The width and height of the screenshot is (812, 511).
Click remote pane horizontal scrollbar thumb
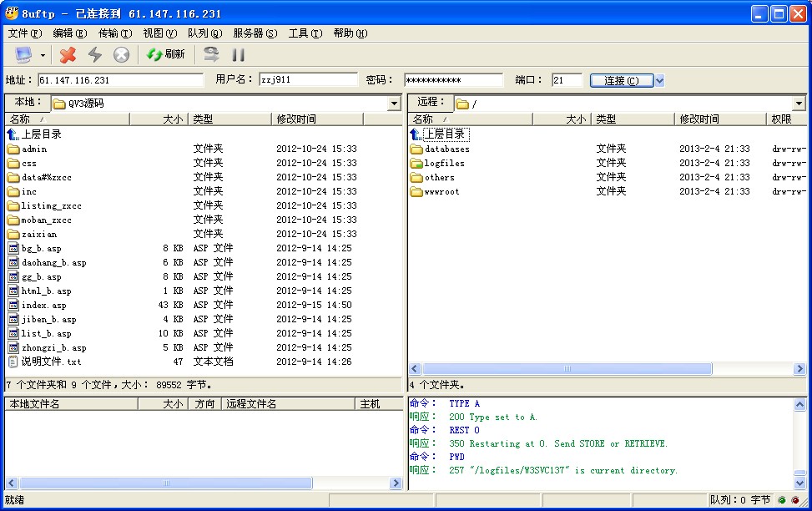coord(567,368)
